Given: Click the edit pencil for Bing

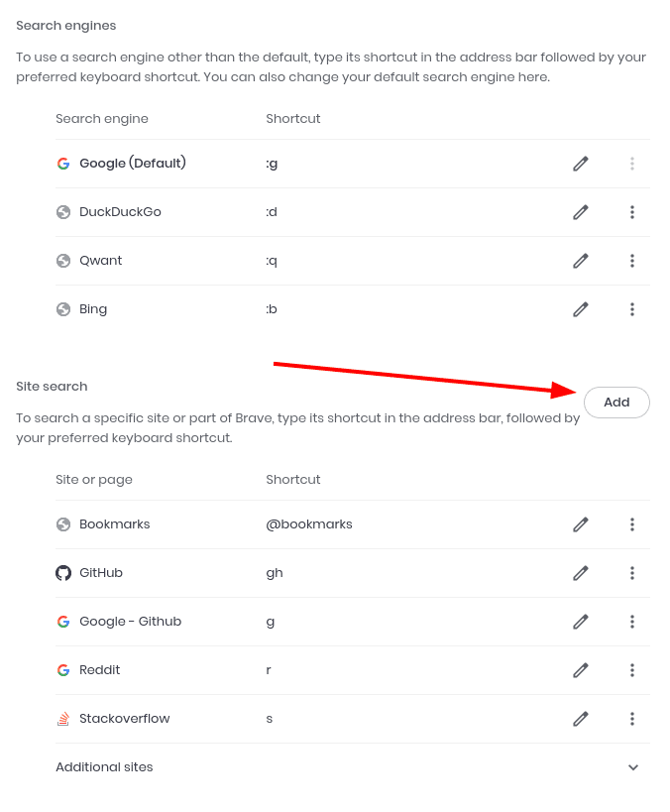Looking at the screenshot, I should click(581, 309).
